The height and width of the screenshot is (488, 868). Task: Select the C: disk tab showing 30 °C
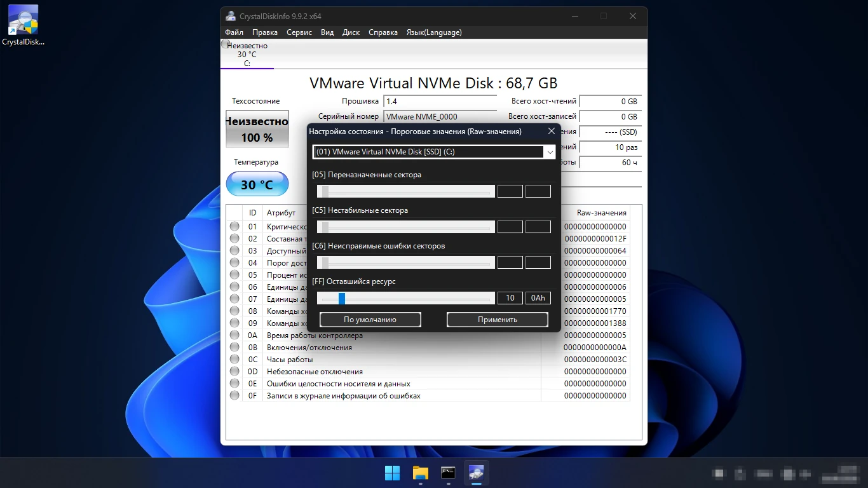coord(247,54)
